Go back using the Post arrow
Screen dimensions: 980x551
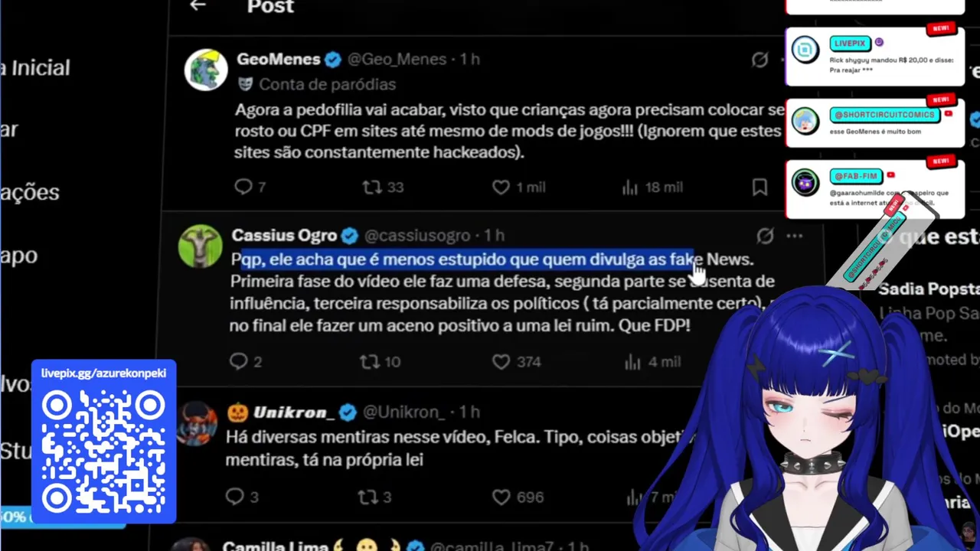pos(198,6)
